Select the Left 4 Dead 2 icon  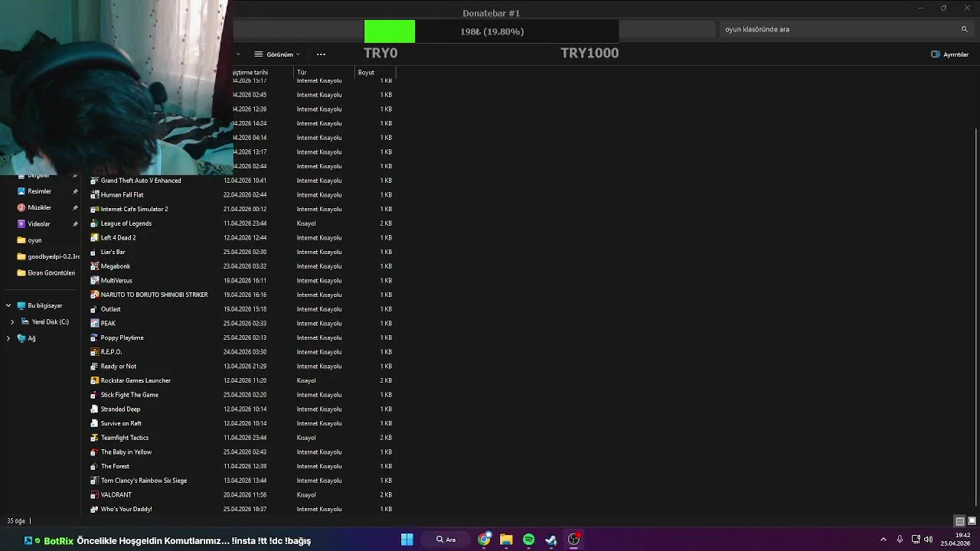95,238
